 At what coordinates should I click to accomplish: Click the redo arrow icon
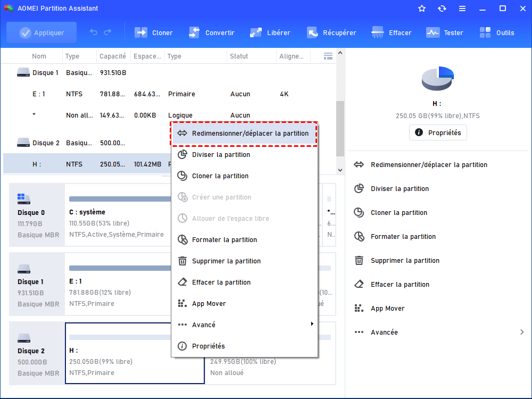(x=107, y=32)
